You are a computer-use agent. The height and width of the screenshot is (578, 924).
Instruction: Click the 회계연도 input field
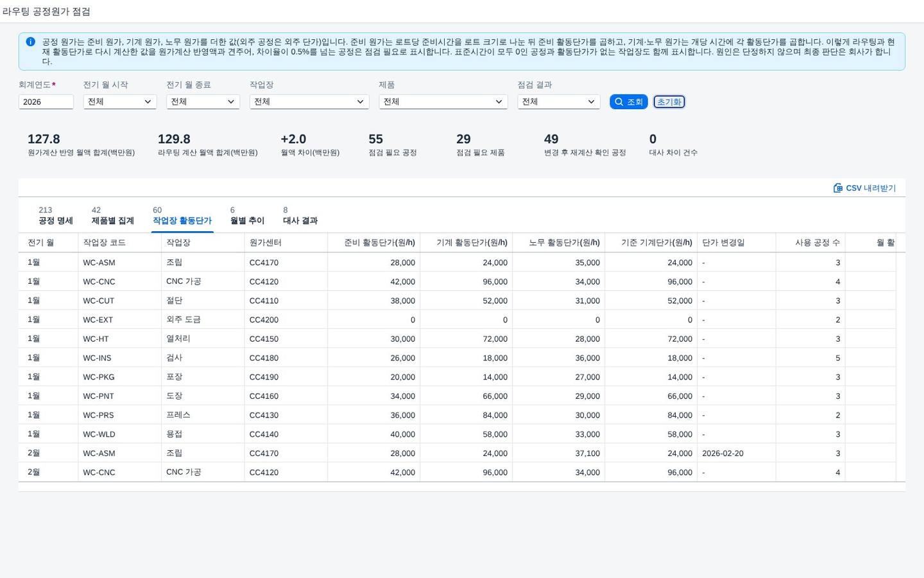46,101
